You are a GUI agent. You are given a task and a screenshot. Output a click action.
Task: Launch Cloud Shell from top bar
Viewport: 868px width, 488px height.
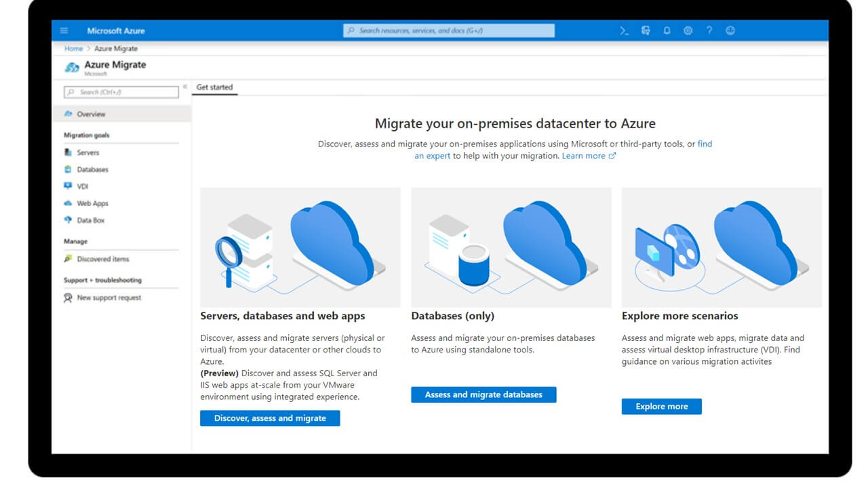click(x=625, y=30)
